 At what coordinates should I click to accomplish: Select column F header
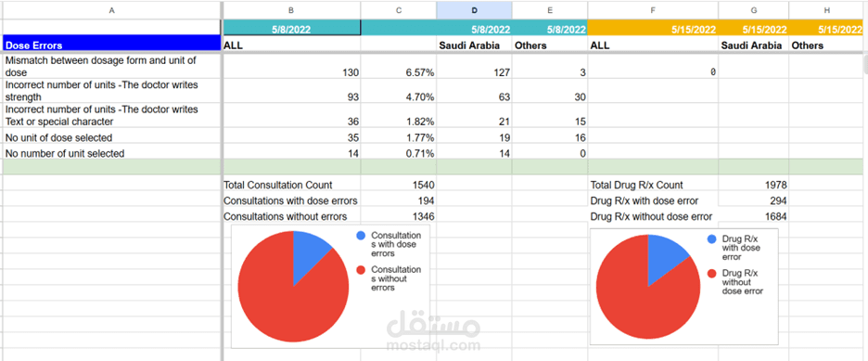click(x=653, y=9)
